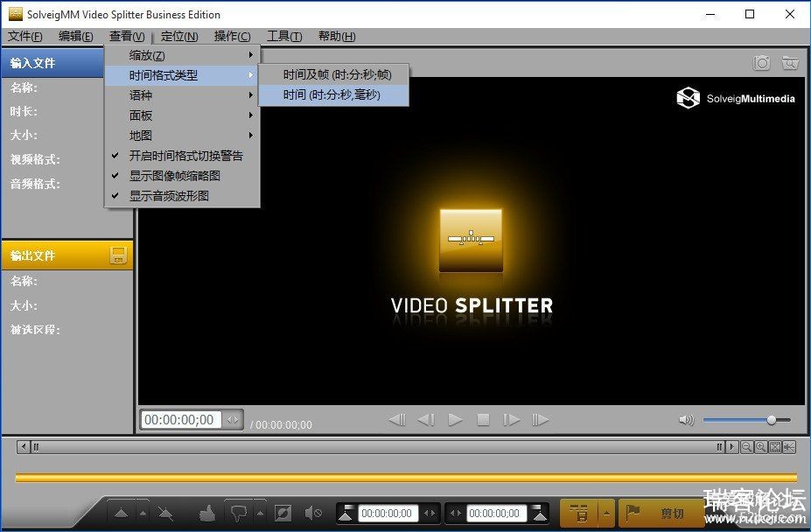The width and height of the screenshot is (811, 532).
Task: Open the 工具(T) menu
Action: (x=284, y=36)
